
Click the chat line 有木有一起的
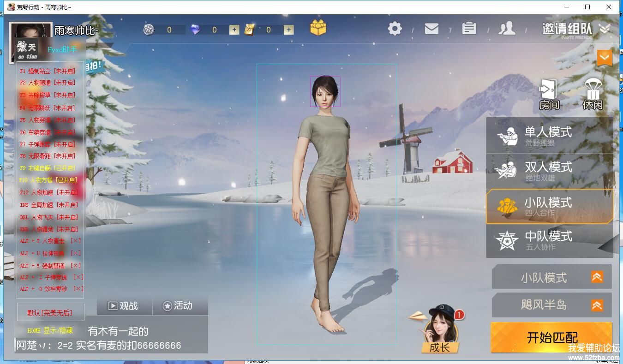point(118,331)
